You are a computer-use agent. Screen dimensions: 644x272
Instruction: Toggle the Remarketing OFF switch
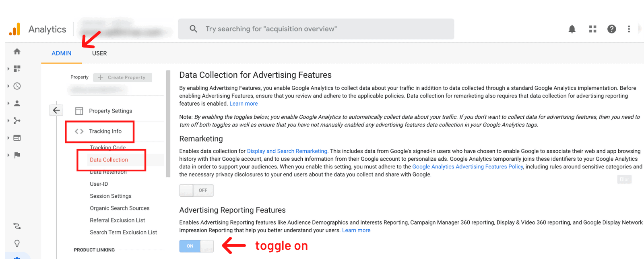pyautogui.click(x=196, y=190)
